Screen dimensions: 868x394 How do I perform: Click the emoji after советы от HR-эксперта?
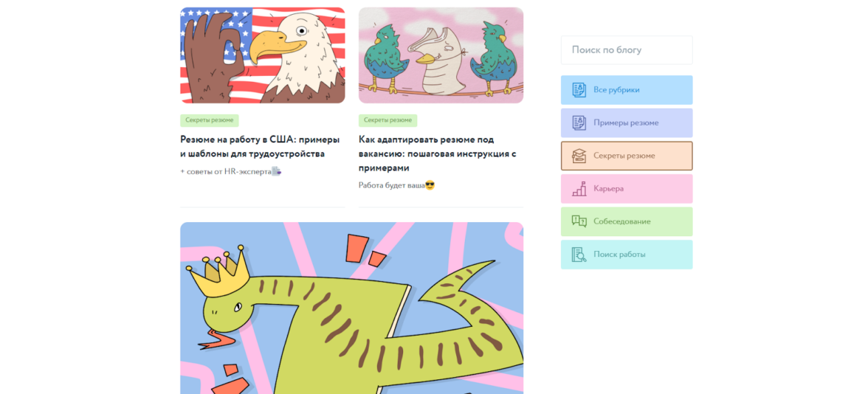[277, 171]
